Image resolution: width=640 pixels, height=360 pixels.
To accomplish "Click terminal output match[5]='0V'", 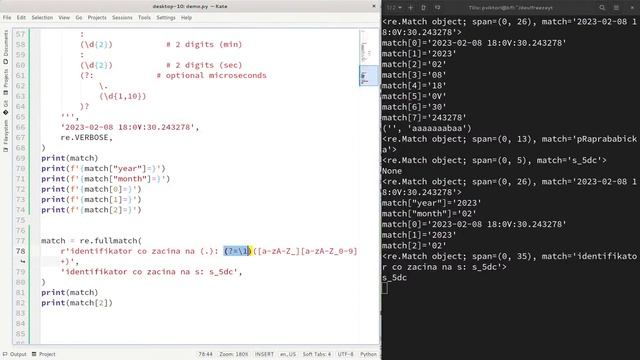I will [414, 96].
